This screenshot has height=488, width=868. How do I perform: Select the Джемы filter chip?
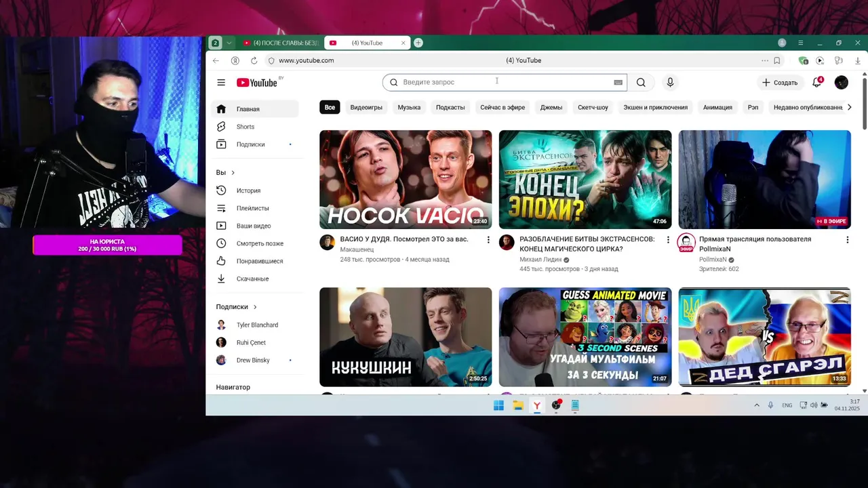pos(551,107)
